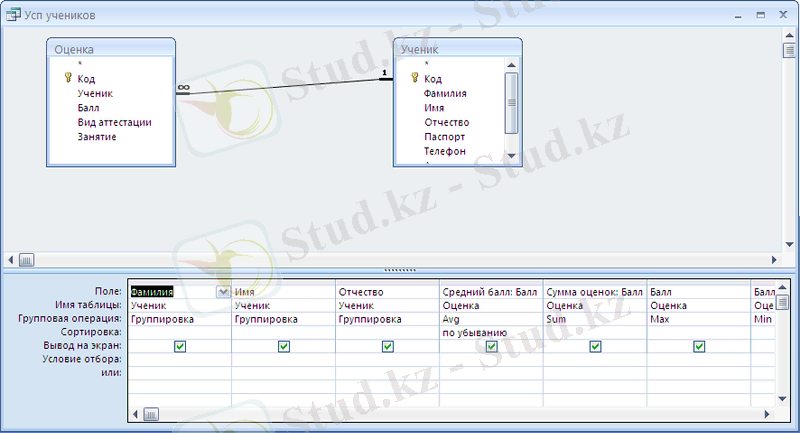Click the key icon next to Код in Ученик table
800x433 pixels.
[415, 78]
